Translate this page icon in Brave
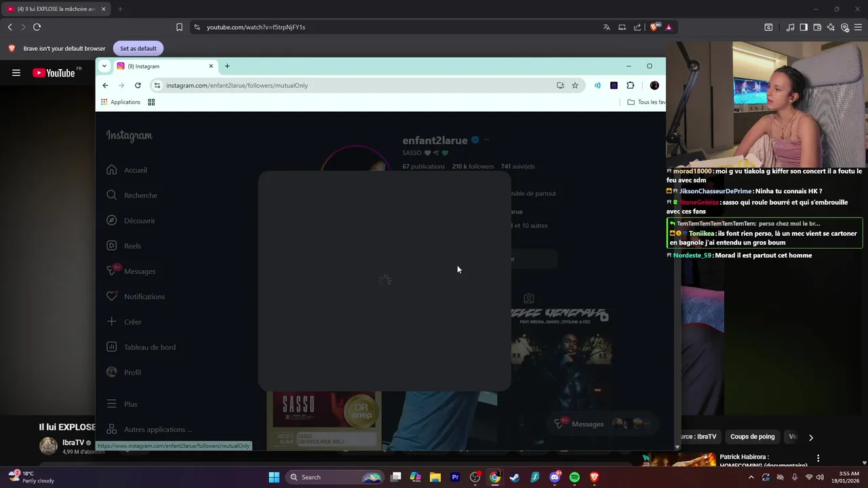The height and width of the screenshot is (488, 868). pyautogui.click(x=606, y=27)
